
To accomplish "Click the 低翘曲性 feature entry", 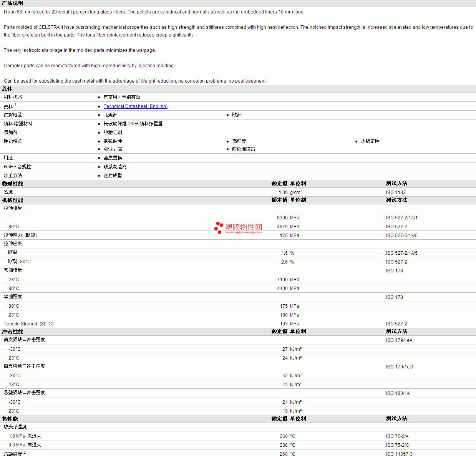I will tap(113, 141).
